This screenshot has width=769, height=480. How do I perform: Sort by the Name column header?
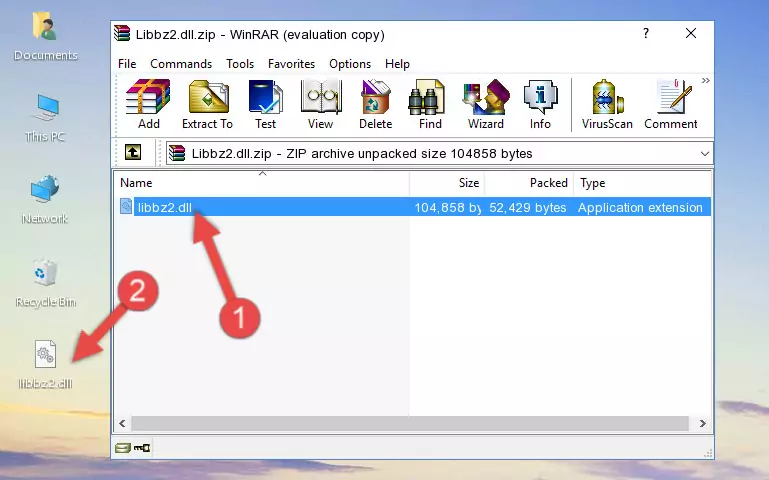(262, 183)
